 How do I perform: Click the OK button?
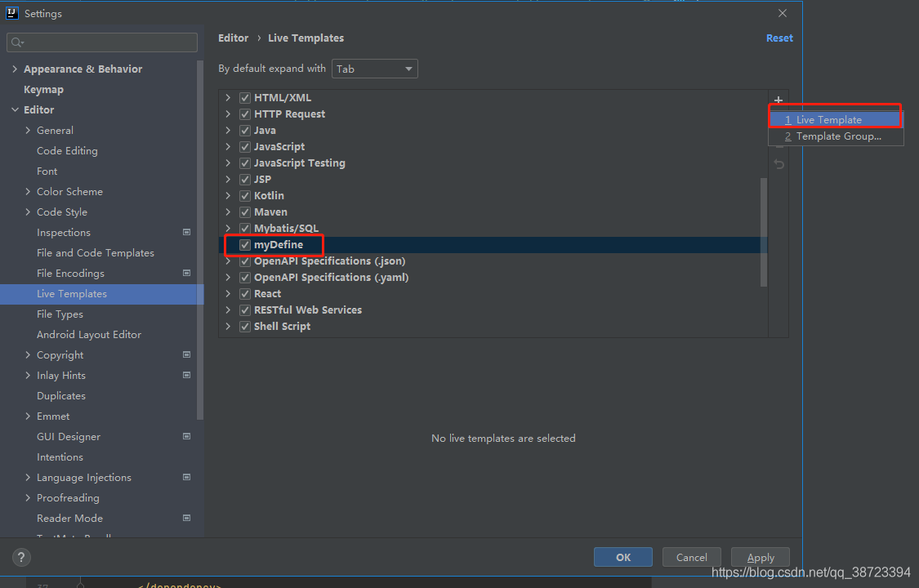623,558
